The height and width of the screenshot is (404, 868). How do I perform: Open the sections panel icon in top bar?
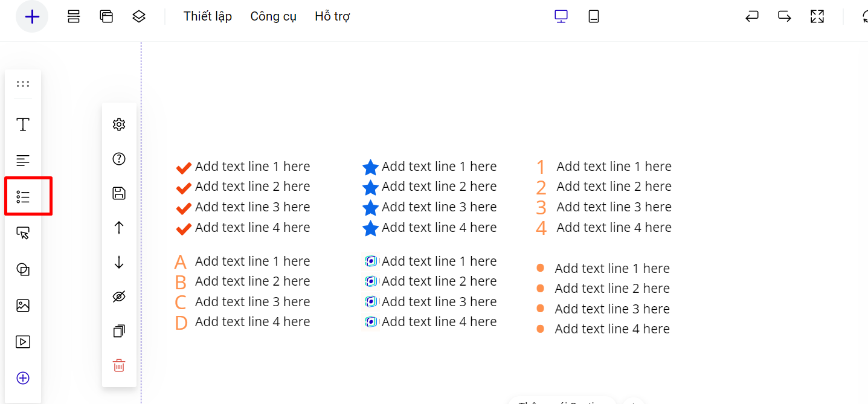tap(74, 17)
